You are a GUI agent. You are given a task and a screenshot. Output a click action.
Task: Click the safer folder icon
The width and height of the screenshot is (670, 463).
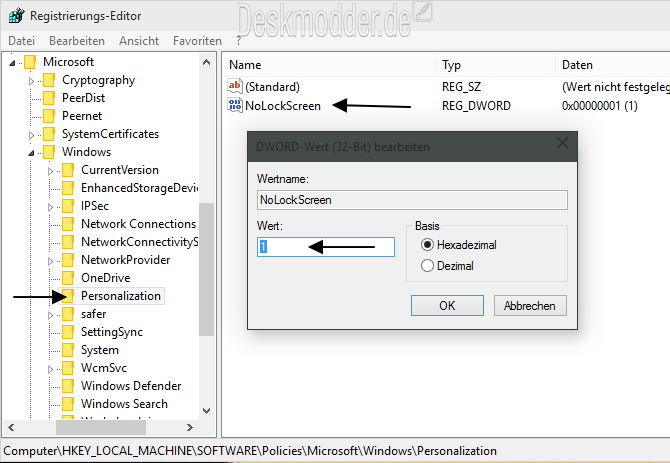tap(68, 314)
